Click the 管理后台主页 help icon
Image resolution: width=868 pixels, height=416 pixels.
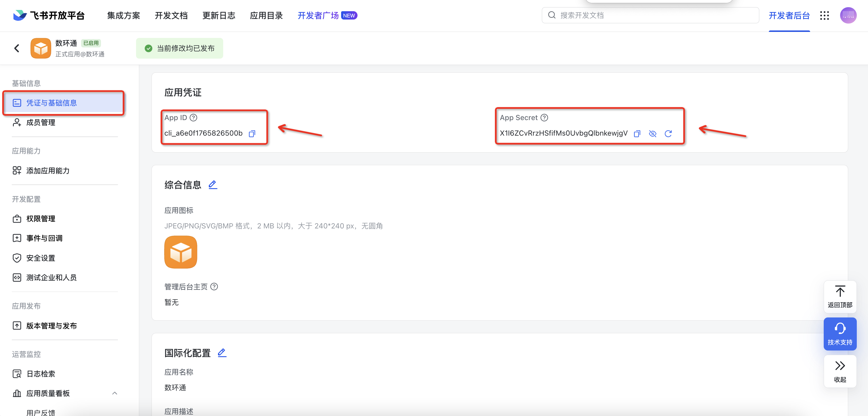pyautogui.click(x=214, y=287)
